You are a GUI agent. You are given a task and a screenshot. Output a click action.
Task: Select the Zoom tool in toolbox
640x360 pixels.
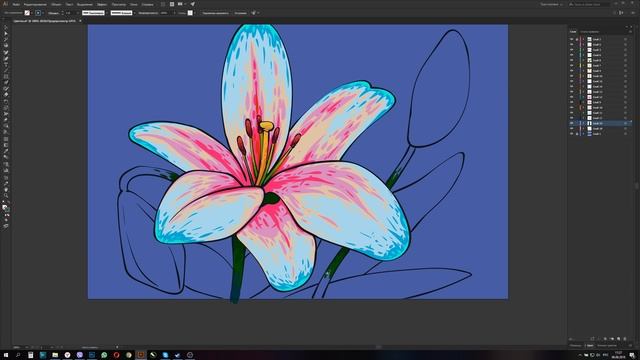coord(6,196)
